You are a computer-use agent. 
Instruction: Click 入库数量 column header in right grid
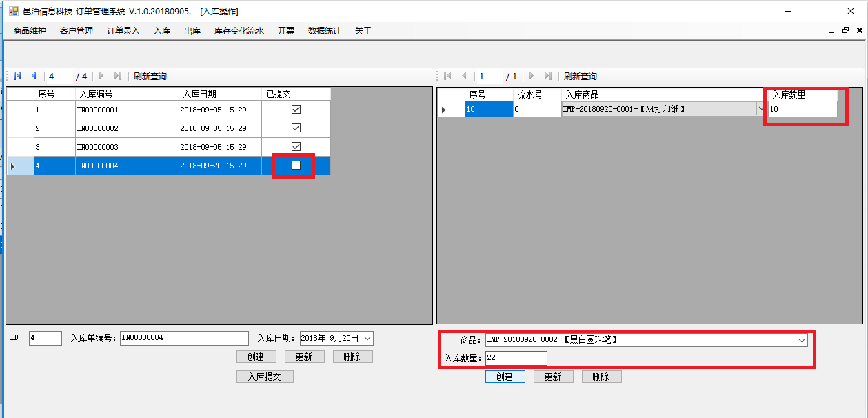(x=802, y=94)
